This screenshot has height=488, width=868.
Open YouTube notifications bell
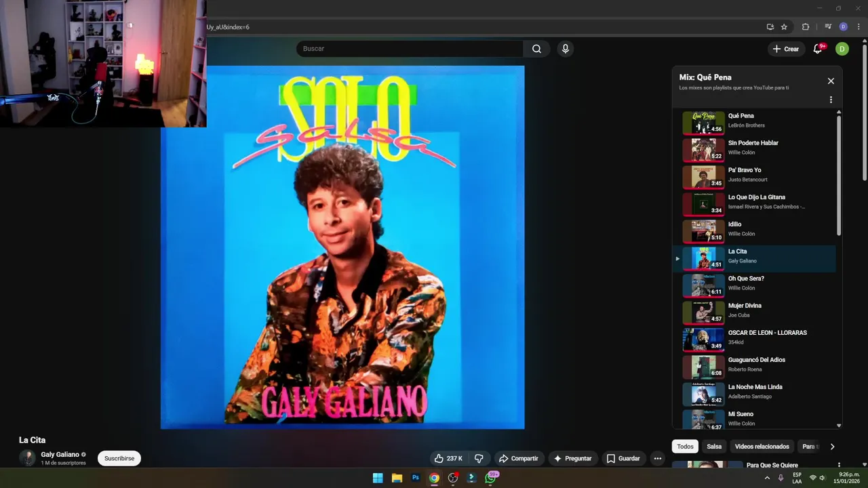(x=818, y=49)
